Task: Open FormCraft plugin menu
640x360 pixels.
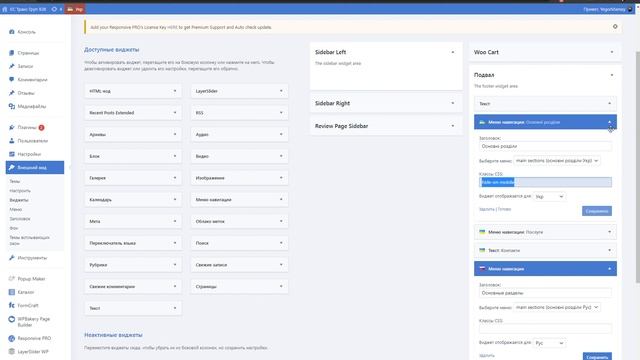Action: coord(28,305)
